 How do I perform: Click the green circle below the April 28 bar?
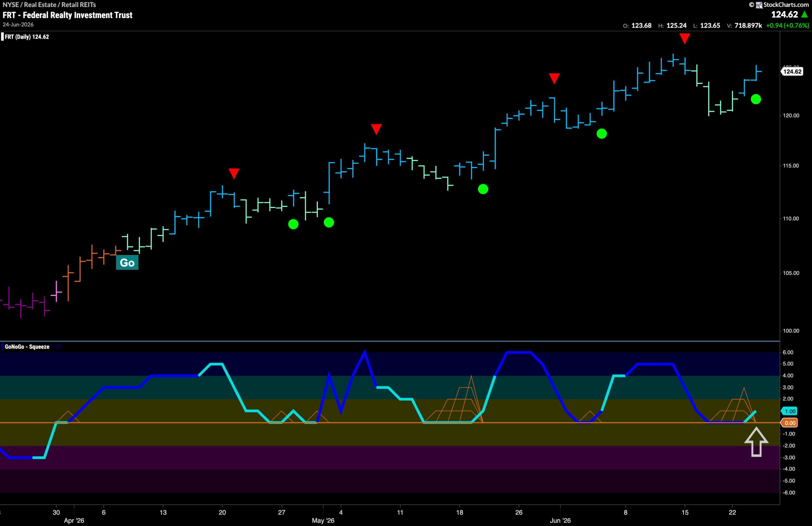coord(293,224)
